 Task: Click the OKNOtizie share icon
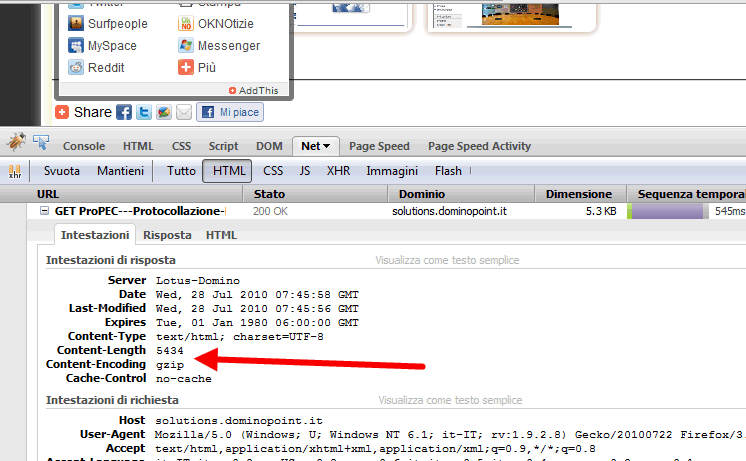[x=186, y=23]
